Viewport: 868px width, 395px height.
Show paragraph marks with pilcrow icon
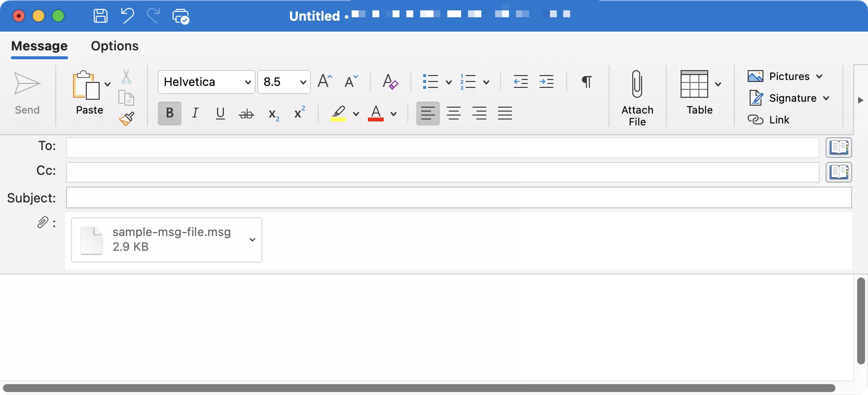(x=586, y=81)
